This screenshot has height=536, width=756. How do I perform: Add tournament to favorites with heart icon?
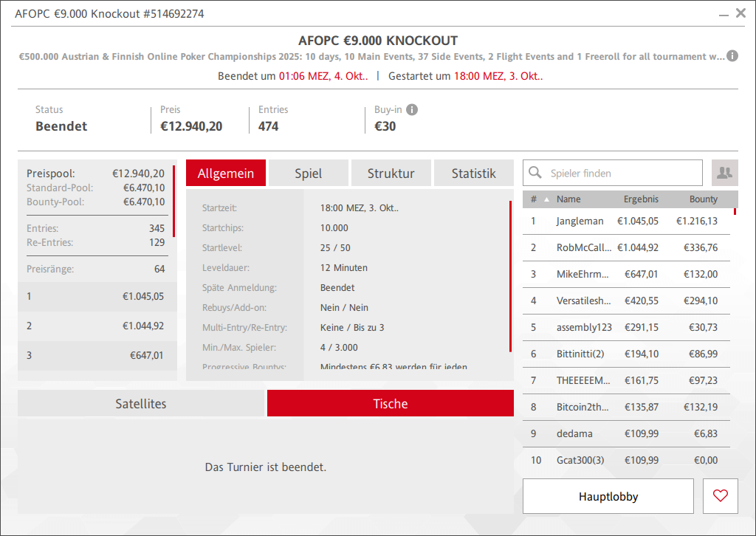(x=721, y=496)
